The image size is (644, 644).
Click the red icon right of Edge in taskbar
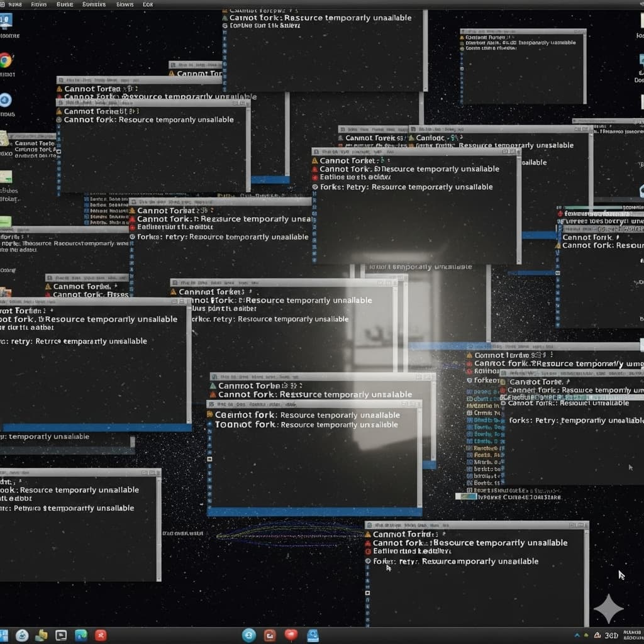click(x=101, y=635)
